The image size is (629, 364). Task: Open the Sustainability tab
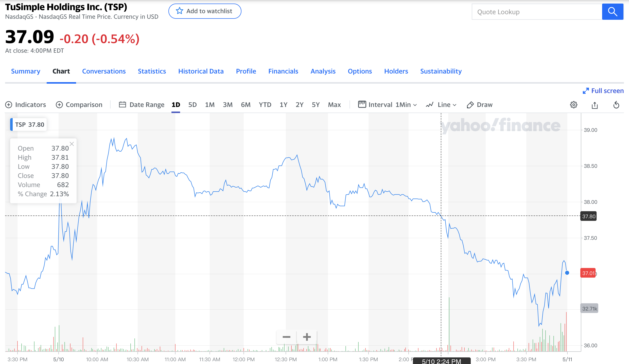click(441, 71)
